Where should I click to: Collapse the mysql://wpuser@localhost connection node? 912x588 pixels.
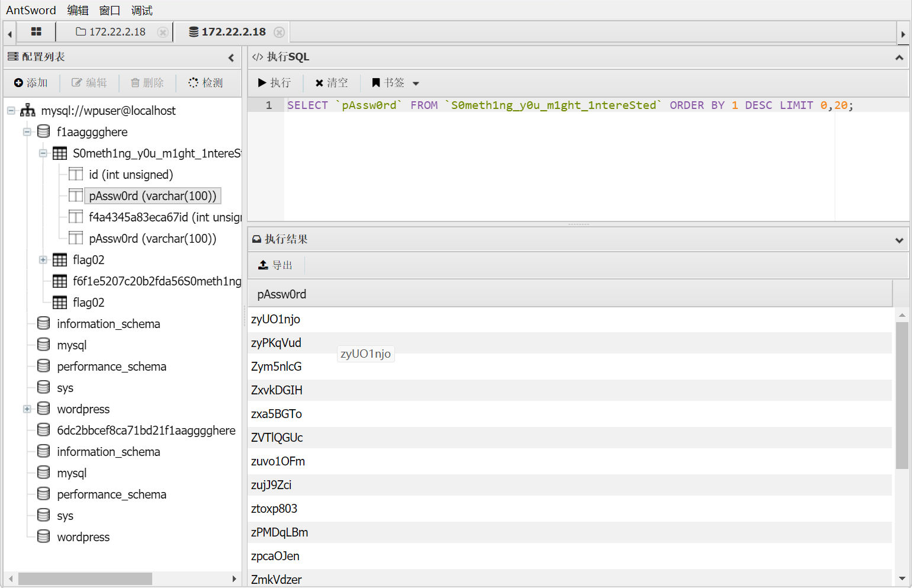pyautogui.click(x=11, y=111)
